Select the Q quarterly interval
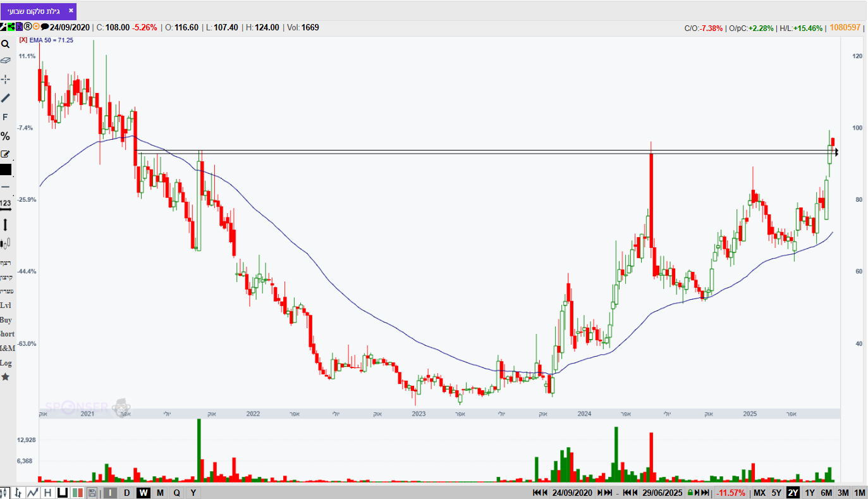 point(176,493)
